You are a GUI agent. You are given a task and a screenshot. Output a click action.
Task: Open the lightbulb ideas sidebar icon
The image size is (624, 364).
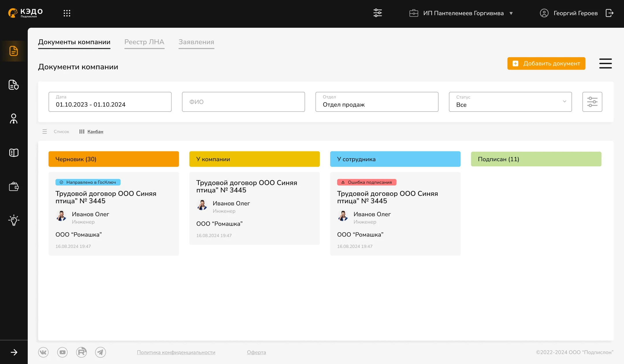[x=14, y=220]
